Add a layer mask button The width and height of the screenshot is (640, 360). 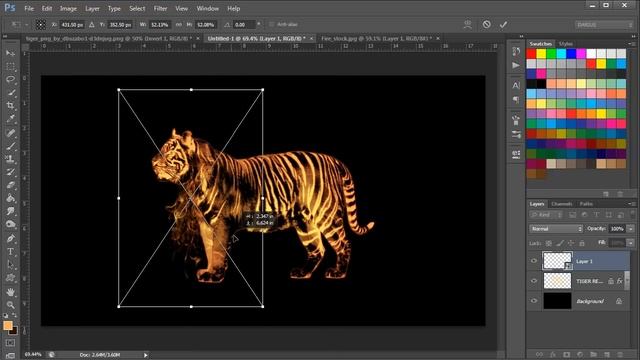(567, 355)
